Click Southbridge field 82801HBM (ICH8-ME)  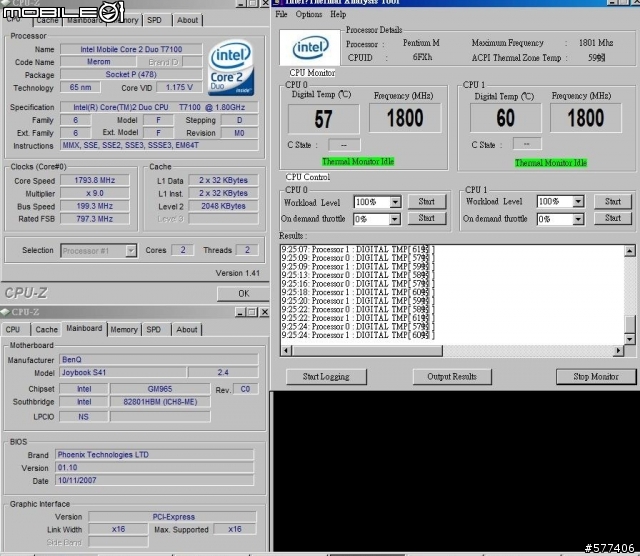tap(160, 402)
